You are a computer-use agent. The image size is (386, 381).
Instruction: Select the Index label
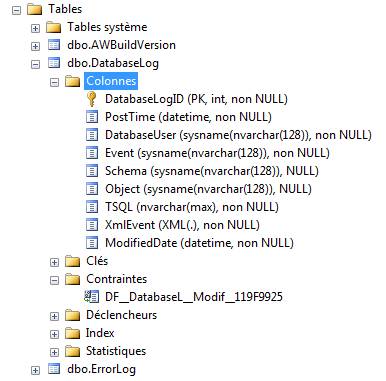click(100, 333)
